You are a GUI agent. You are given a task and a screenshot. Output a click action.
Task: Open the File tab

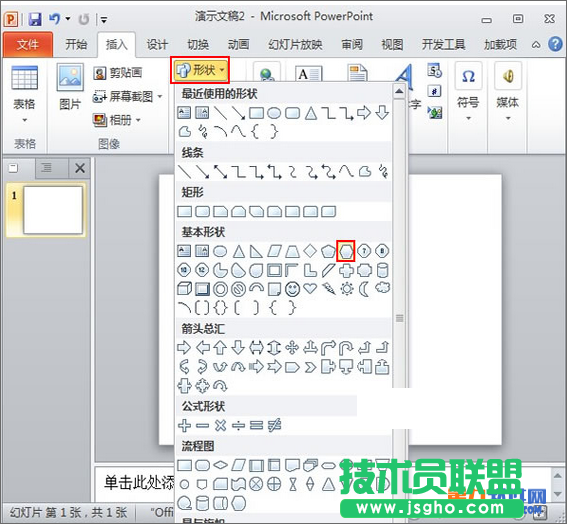[28, 44]
